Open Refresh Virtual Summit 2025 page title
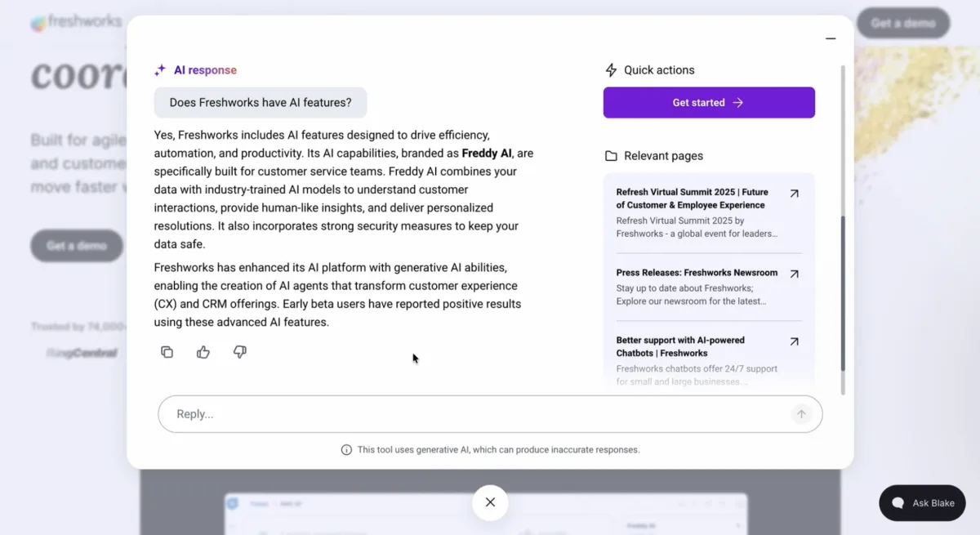980x535 pixels. (x=693, y=198)
